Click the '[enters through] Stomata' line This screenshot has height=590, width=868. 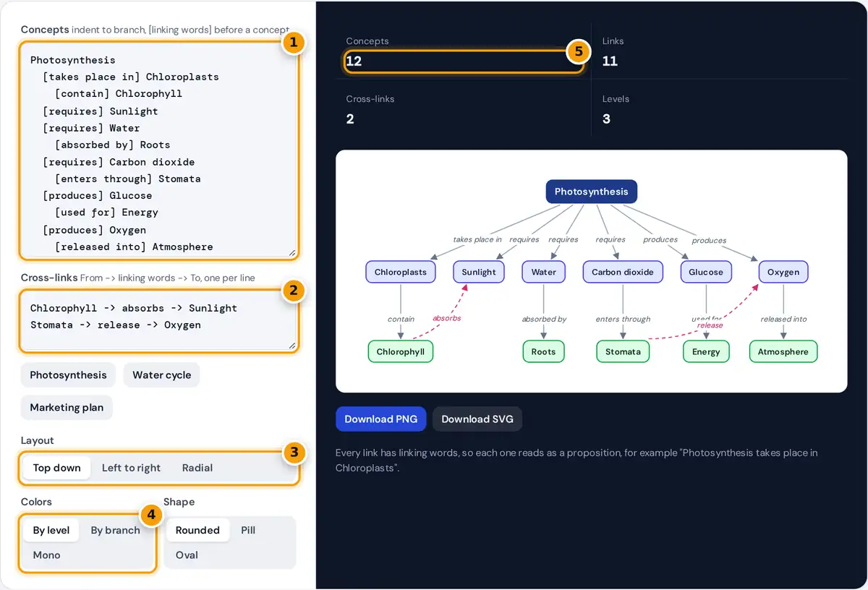128,179
